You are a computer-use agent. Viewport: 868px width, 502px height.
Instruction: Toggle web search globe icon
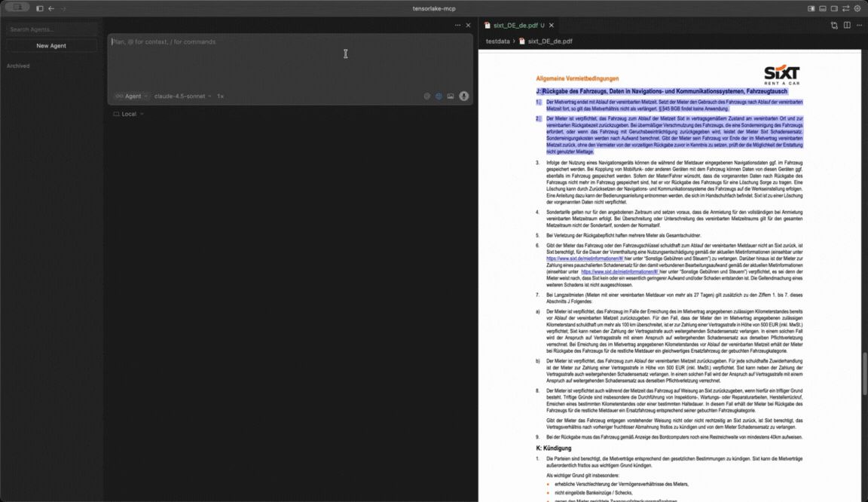point(439,96)
